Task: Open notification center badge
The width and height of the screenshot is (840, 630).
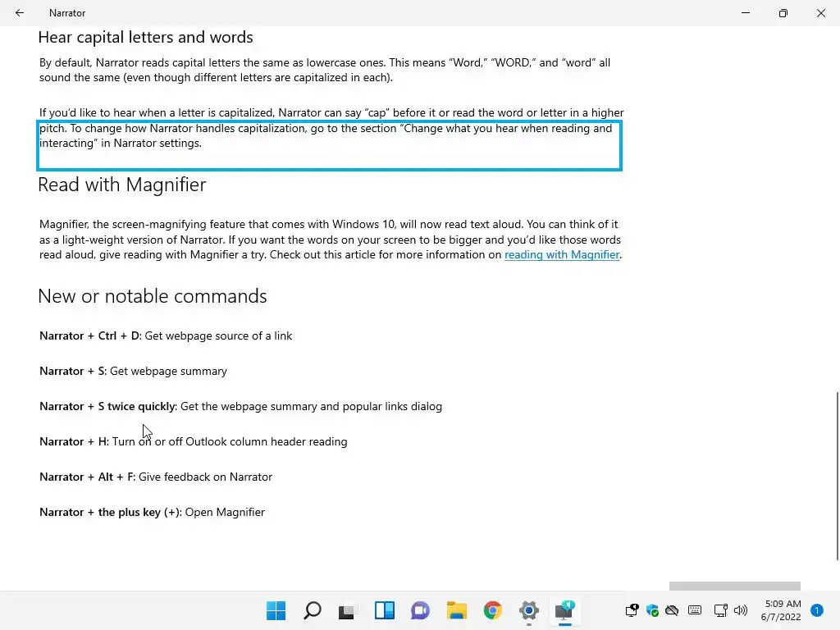Action: coord(816,610)
